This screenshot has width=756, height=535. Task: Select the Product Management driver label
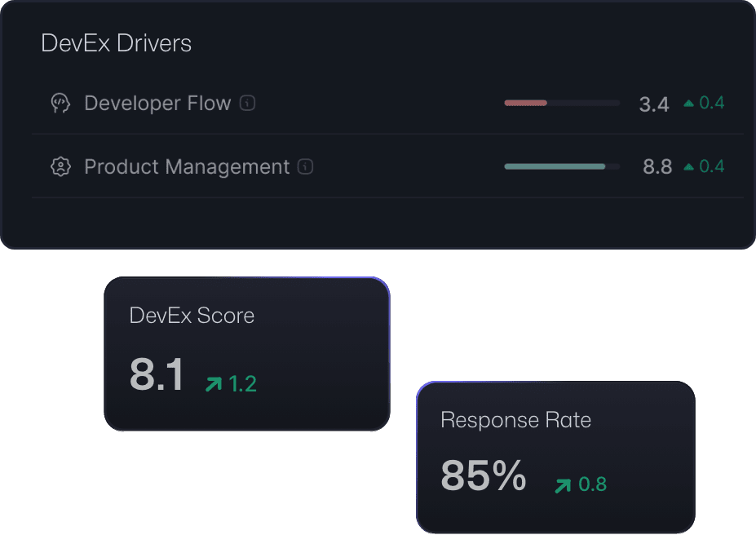pos(187,167)
